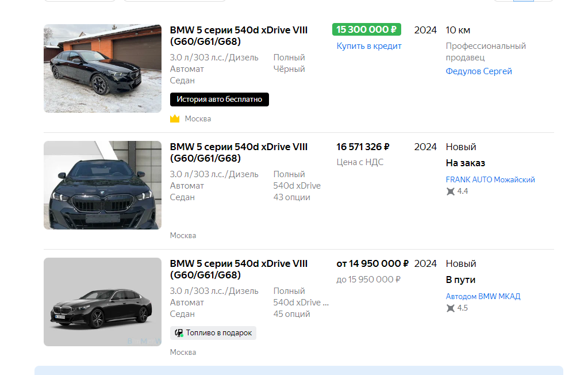The height and width of the screenshot is (375, 588).
Task: Open seller profile Федулов Сергей
Action: 478,71
